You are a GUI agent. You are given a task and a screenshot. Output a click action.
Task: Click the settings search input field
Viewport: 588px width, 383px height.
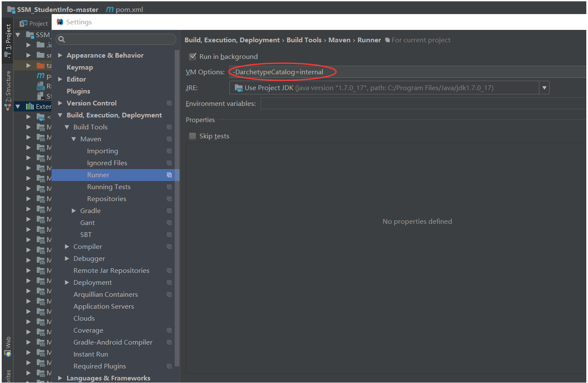pyautogui.click(x=116, y=39)
